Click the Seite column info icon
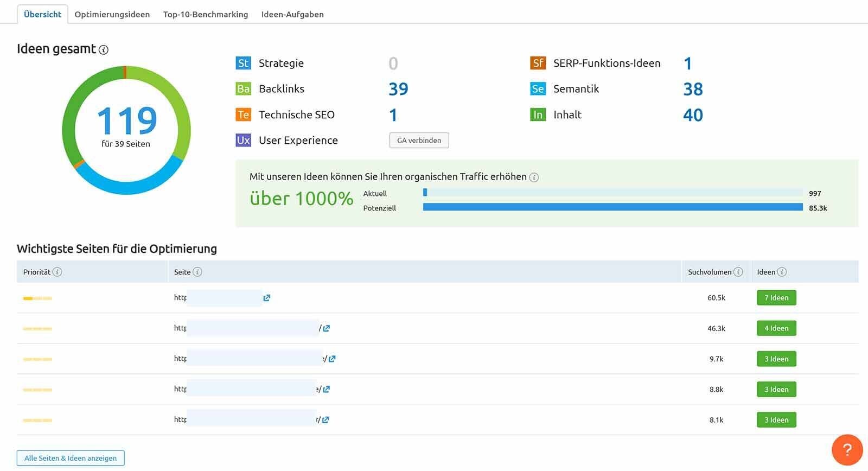Viewport: 868px width, 471px height. click(197, 272)
